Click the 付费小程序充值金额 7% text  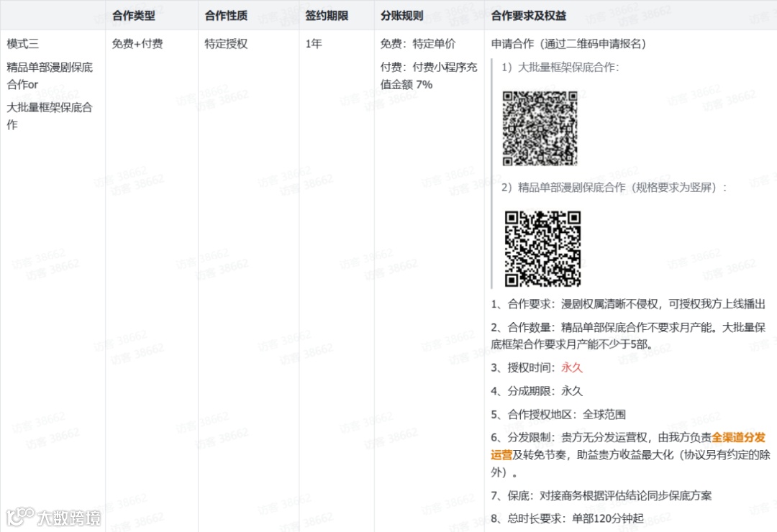pos(425,73)
